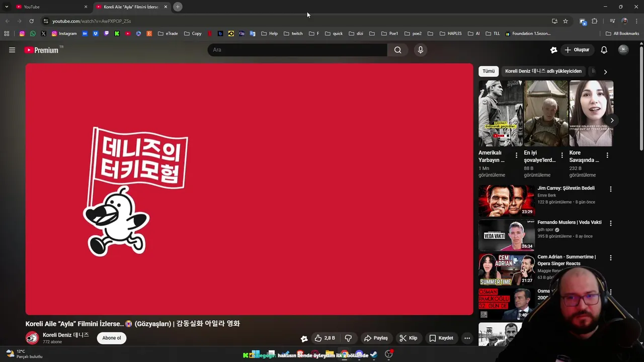
Task: Open Amerikalı Yarbayın short thumbnail
Action: coord(501,113)
